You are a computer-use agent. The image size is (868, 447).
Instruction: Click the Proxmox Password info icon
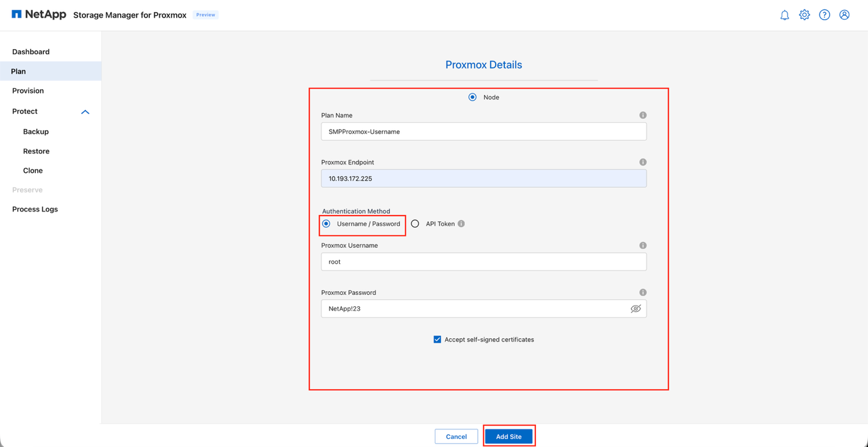point(643,292)
